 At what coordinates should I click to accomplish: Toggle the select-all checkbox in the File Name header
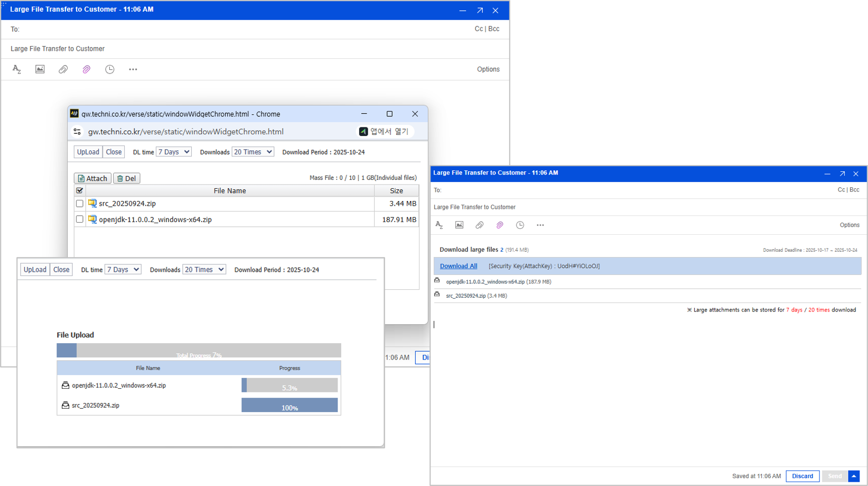tap(80, 190)
